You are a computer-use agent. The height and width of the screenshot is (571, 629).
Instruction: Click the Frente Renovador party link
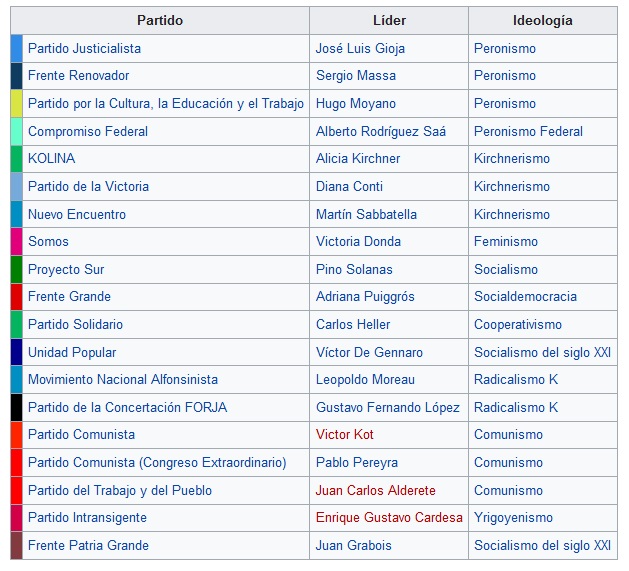point(78,76)
